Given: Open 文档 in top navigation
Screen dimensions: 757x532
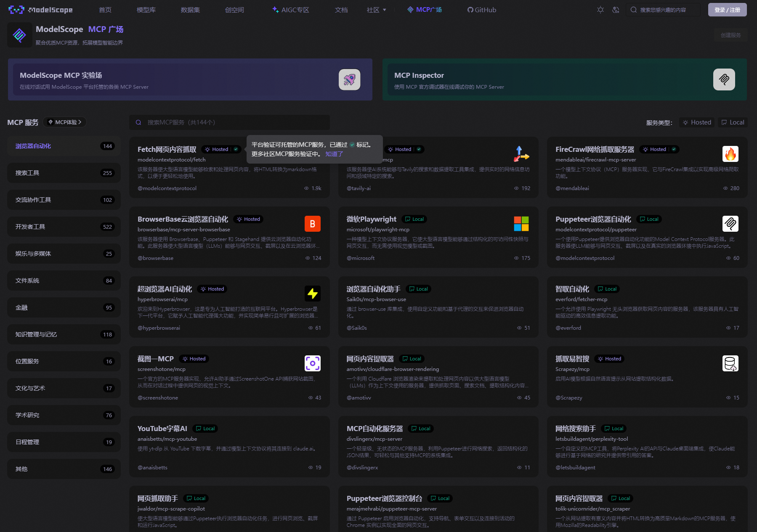Looking at the screenshot, I should (x=341, y=10).
